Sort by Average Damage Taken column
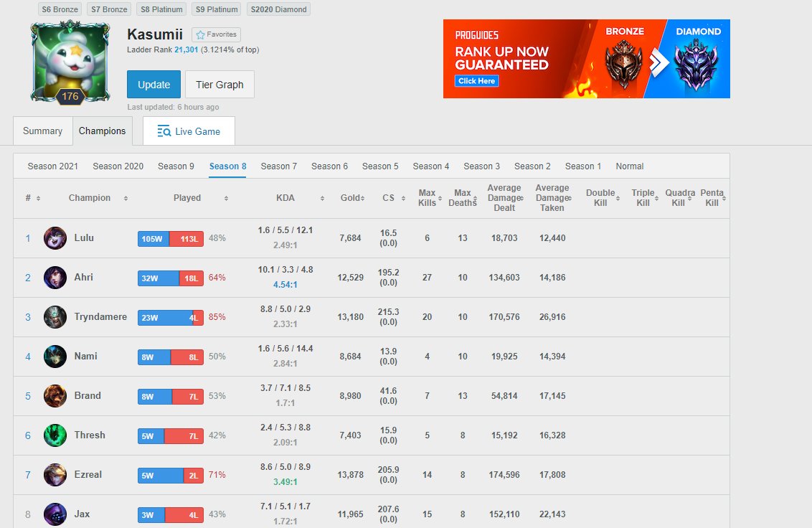 (x=552, y=198)
